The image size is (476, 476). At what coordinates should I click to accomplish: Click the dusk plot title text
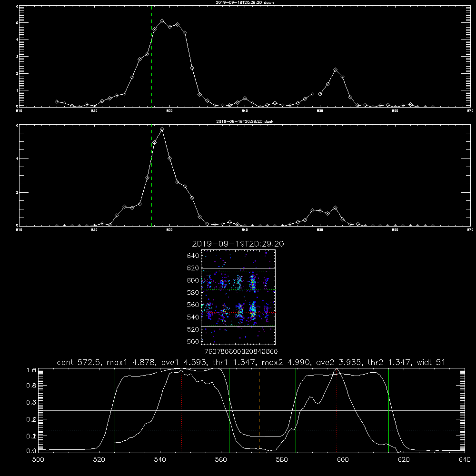pyautogui.click(x=245, y=121)
